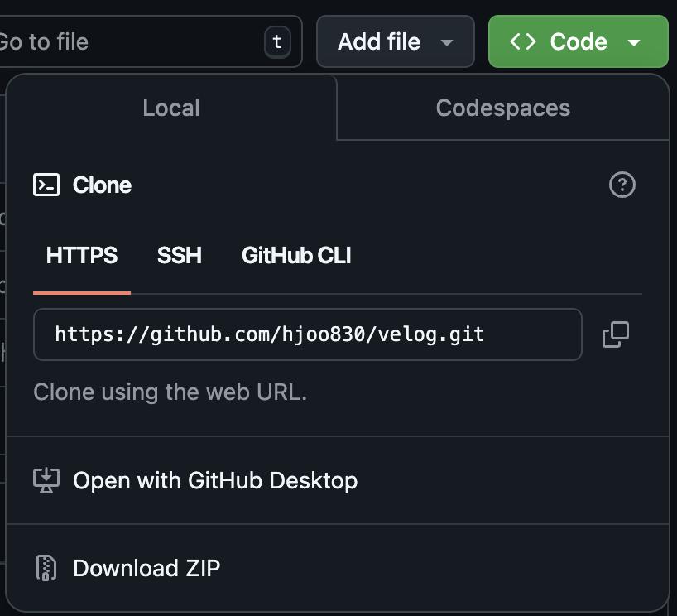Switch to the Codespaces tab
677x616 pixels.
(501, 108)
